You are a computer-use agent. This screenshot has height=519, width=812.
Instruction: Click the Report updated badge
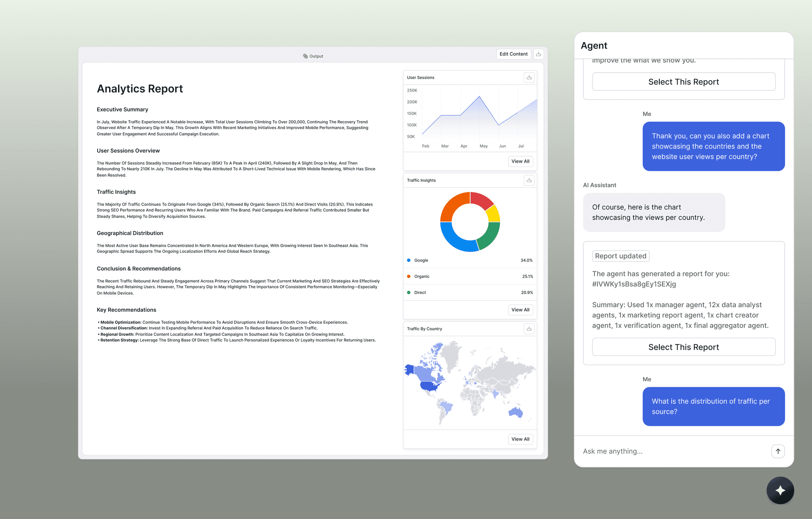(x=620, y=256)
